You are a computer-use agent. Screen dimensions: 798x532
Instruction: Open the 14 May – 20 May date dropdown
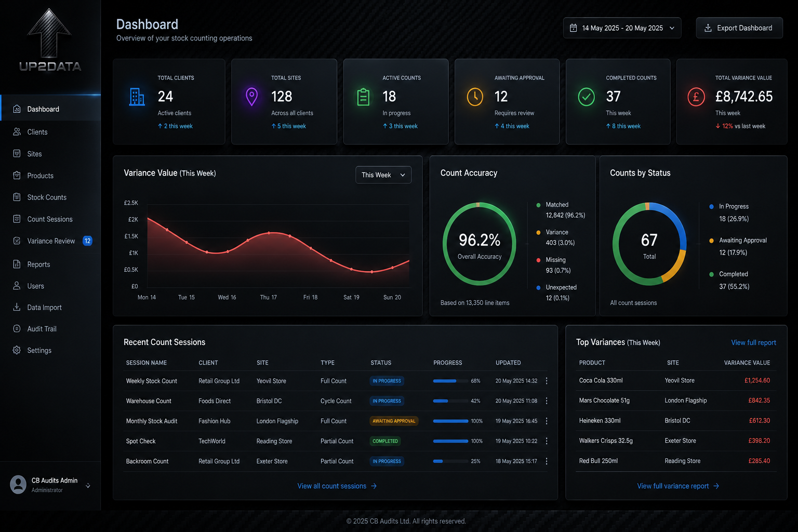coord(622,28)
